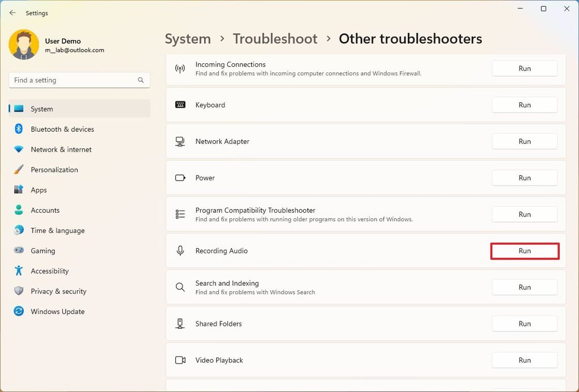Click the Video Playback camera icon
Viewport: 579px width, 392px height.
coord(179,360)
